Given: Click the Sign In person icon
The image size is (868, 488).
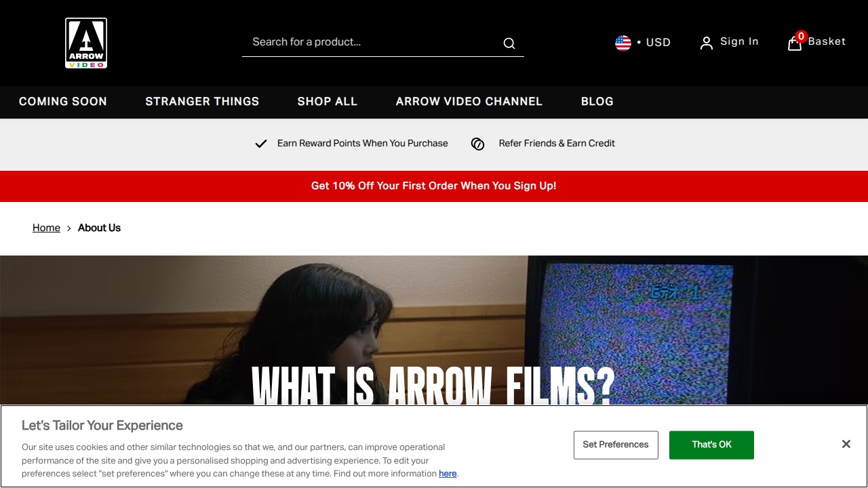Looking at the screenshot, I should coord(707,43).
